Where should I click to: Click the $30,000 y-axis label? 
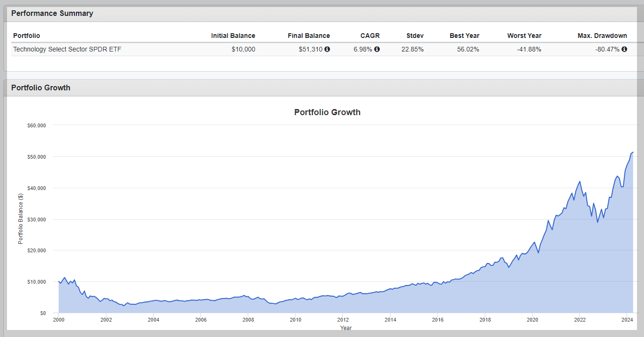click(x=36, y=220)
